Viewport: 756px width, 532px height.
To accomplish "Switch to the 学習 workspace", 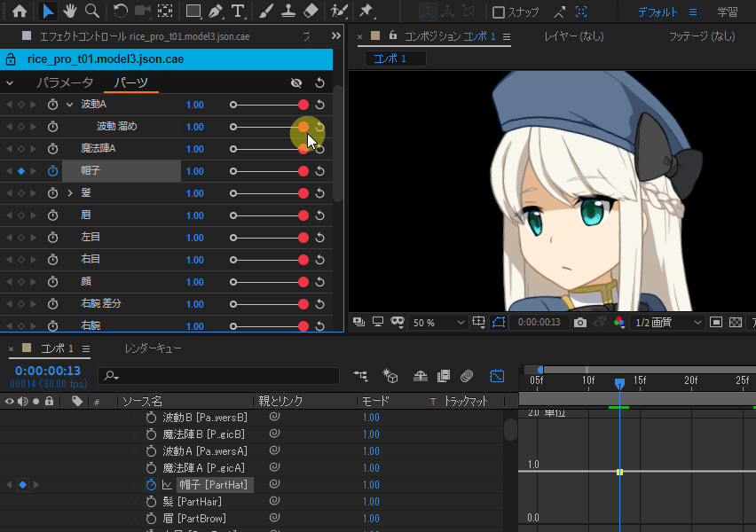I will point(727,12).
